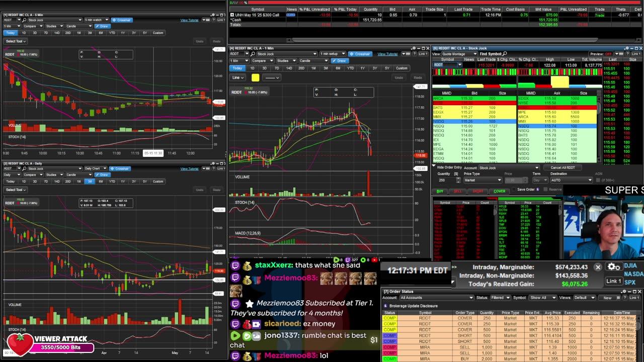Image resolution: width=644 pixels, height=362 pixels.
Task: Close the balances panel with X icon
Action: pos(598,267)
